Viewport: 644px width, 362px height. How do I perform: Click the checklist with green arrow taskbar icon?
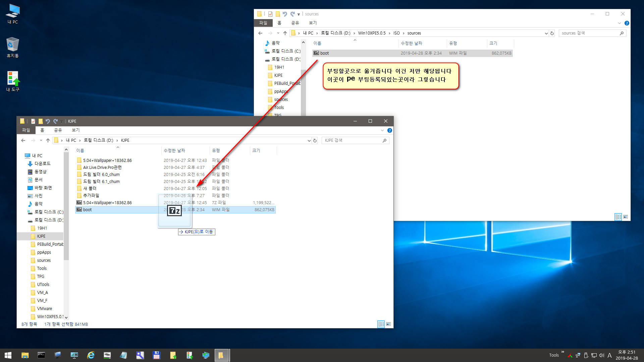point(190,355)
